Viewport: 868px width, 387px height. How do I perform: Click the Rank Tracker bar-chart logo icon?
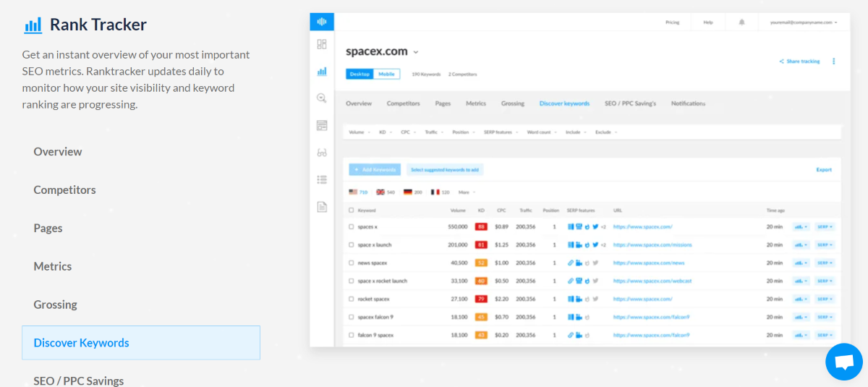tap(33, 25)
